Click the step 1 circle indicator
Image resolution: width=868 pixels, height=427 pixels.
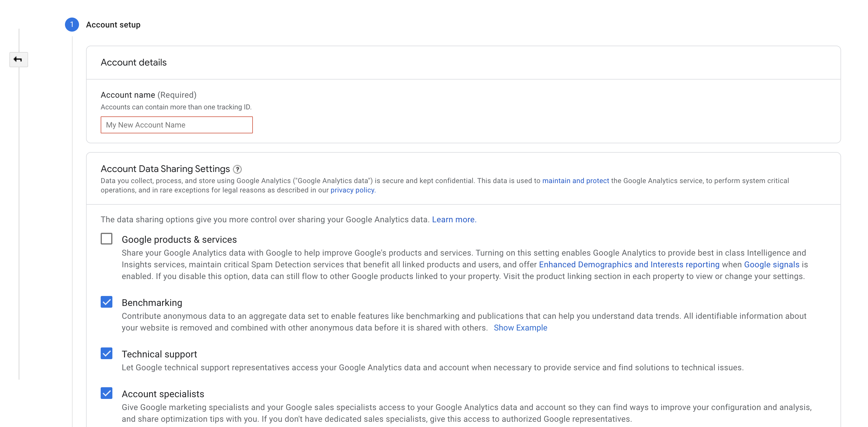pos(72,25)
